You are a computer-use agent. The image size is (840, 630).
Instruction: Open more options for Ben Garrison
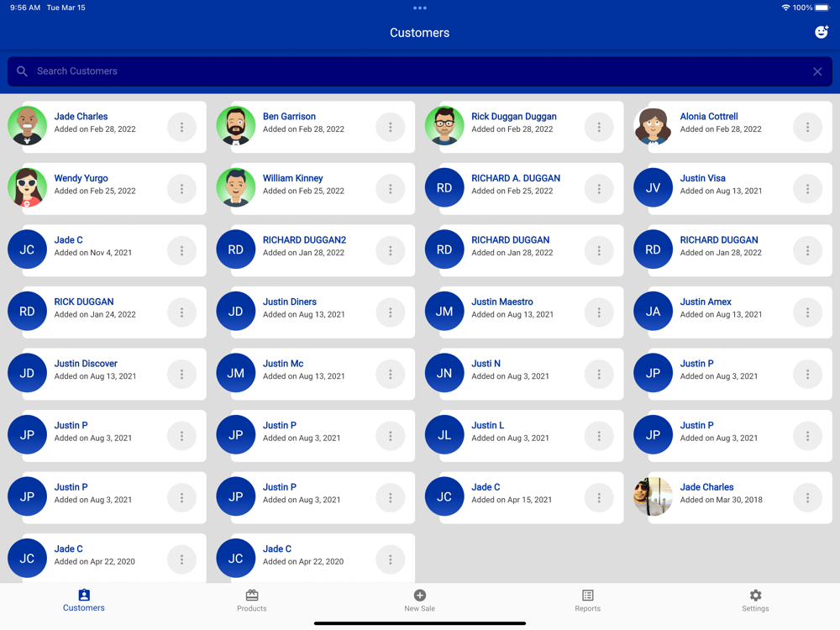pos(390,127)
